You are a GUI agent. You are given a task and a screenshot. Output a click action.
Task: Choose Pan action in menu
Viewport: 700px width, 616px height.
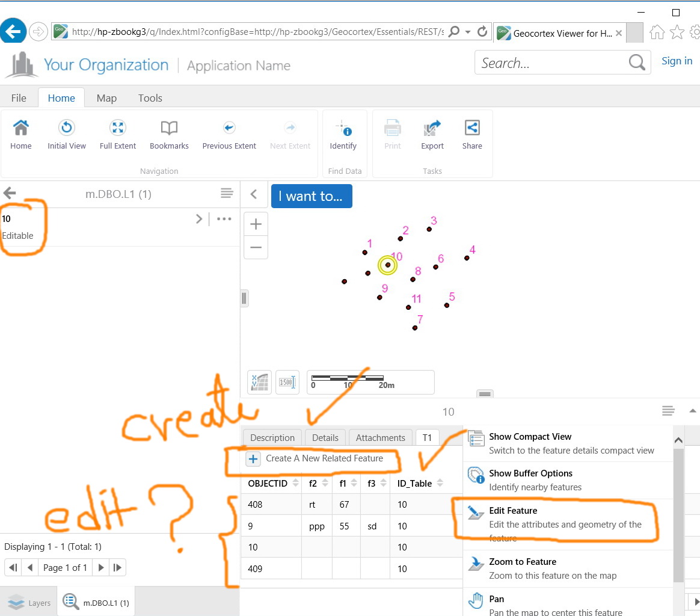(567, 603)
